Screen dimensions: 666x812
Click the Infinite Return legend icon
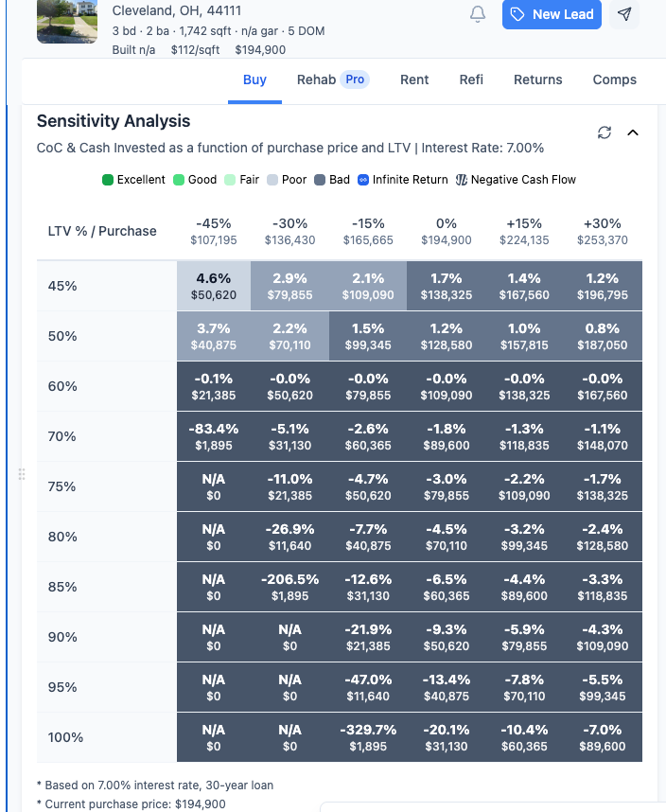pos(363,180)
